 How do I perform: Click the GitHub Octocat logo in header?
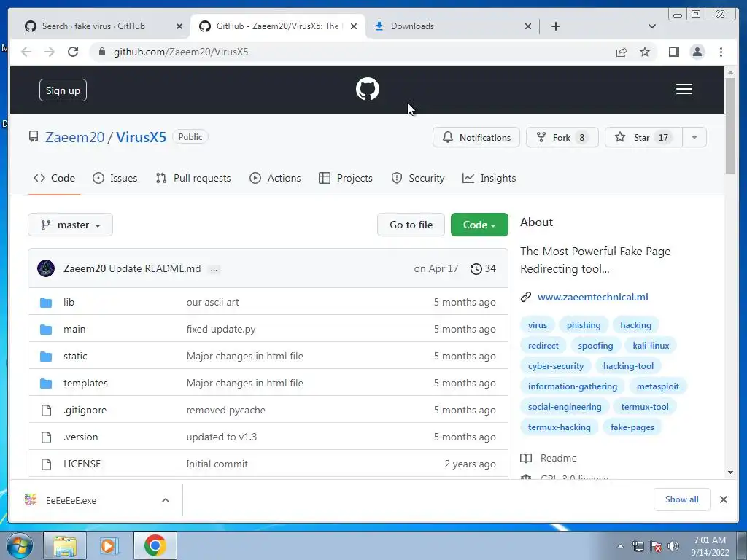(x=368, y=89)
